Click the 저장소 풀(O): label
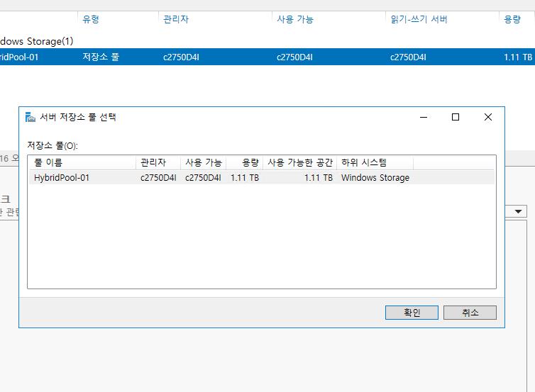The width and height of the screenshot is (535, 392). [53, 145]
